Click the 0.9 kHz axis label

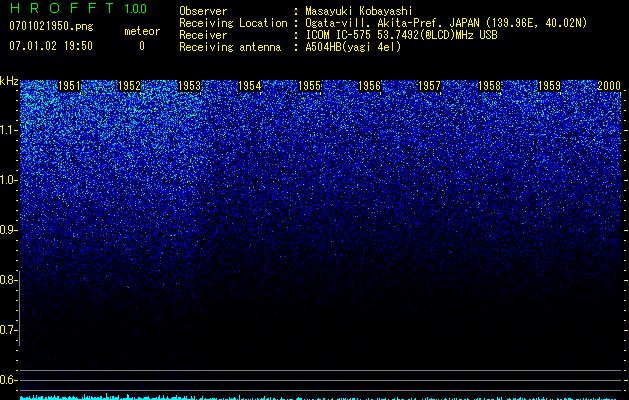click(x=8, y=230)
